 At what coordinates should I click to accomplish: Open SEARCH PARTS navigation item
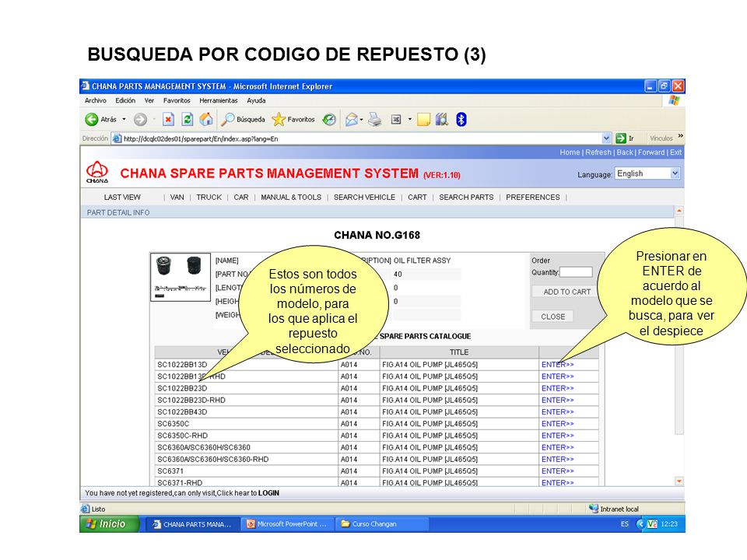(466, 197)
